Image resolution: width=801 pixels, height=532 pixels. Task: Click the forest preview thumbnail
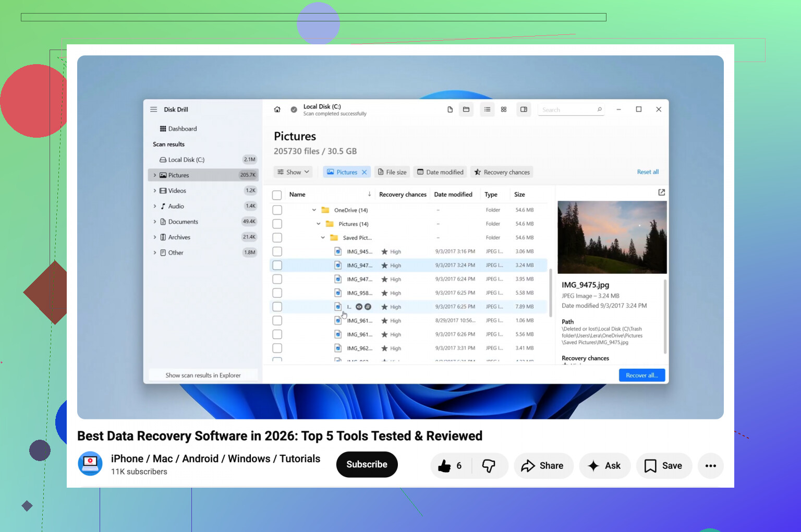(612, 237)
